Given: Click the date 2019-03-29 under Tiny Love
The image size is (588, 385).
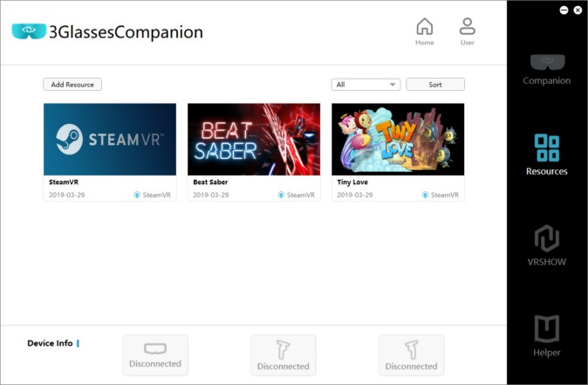Looking at the screenshot, I should [x=355, y=195].
